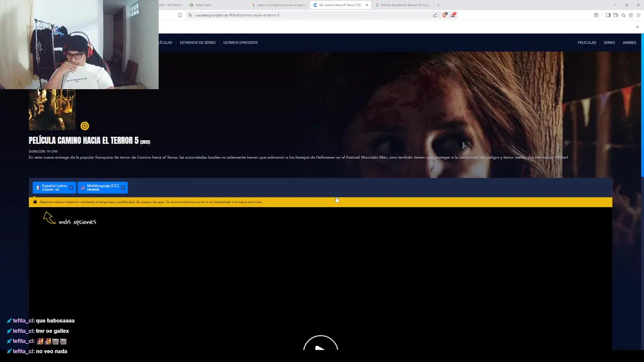
Task: Toggle the browser sidebar panel icon
Action: [608, 15]
